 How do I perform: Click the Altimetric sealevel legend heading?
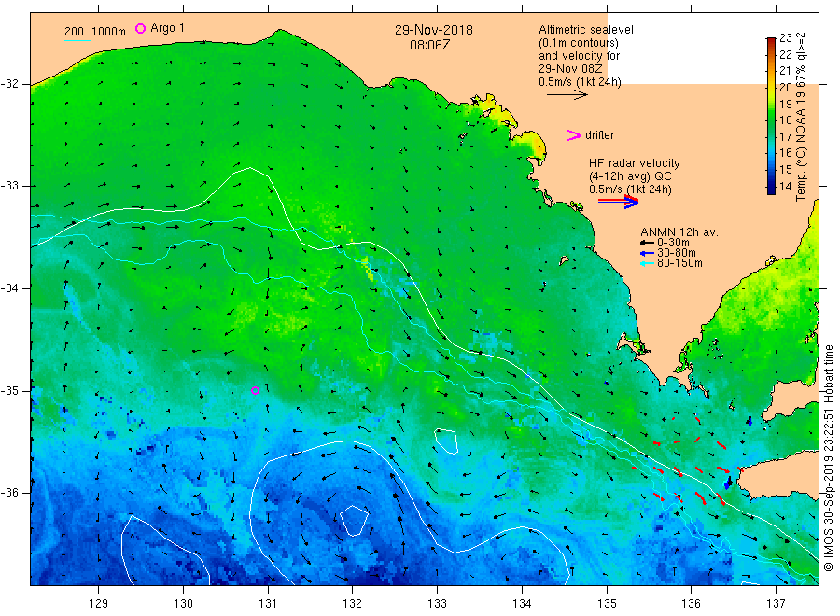(586, 30)
